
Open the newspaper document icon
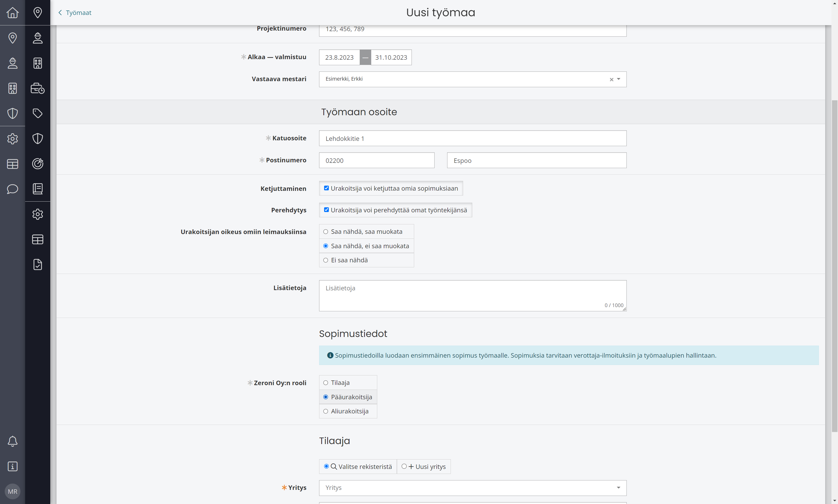(38, 189)
